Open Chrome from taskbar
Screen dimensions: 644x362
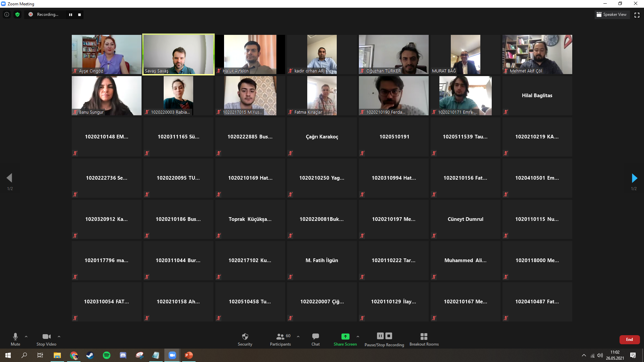click(74, 355)
